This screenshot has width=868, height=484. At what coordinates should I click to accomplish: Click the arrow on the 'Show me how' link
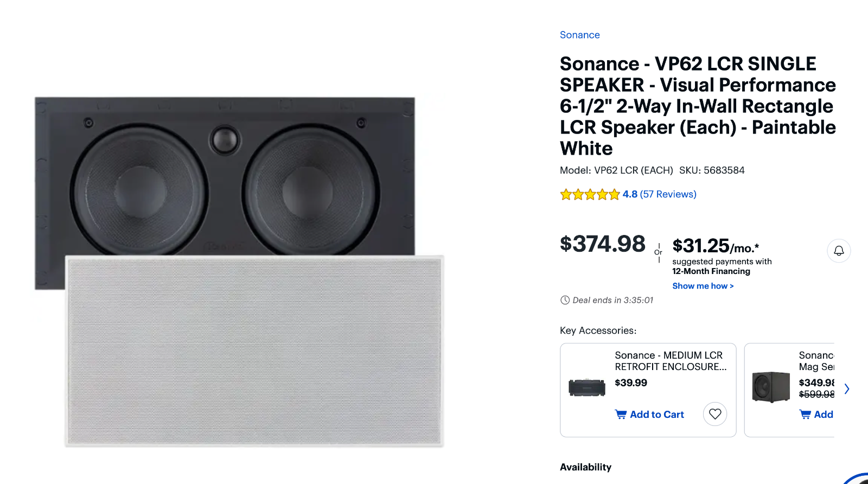[x=731, y=285]
